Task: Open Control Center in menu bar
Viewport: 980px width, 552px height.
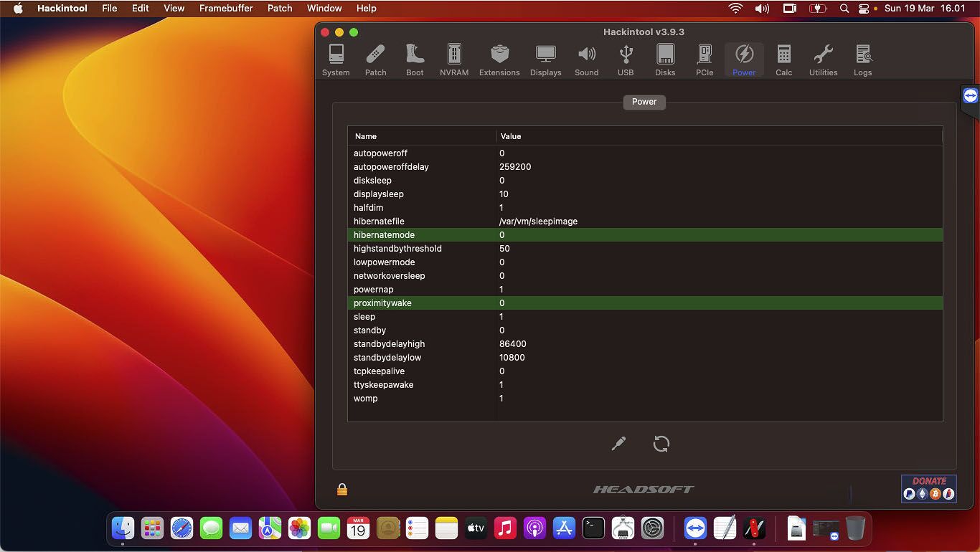Action: click(864, 9)
